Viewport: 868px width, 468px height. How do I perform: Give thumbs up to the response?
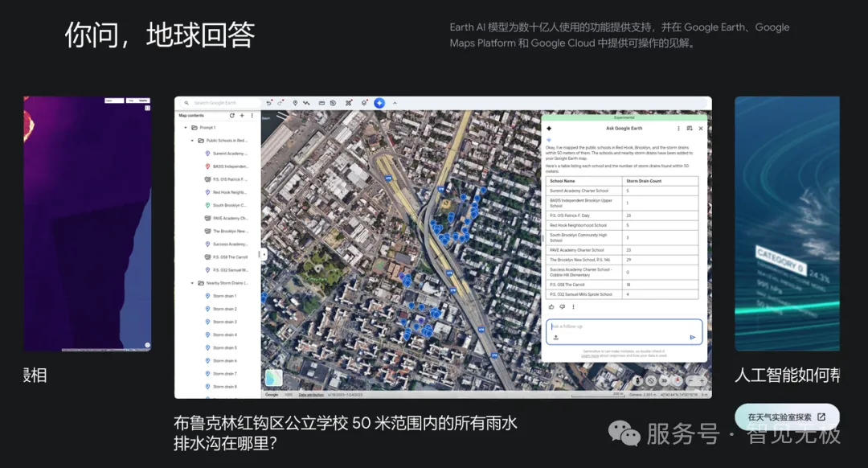click(x=551, y=307)
